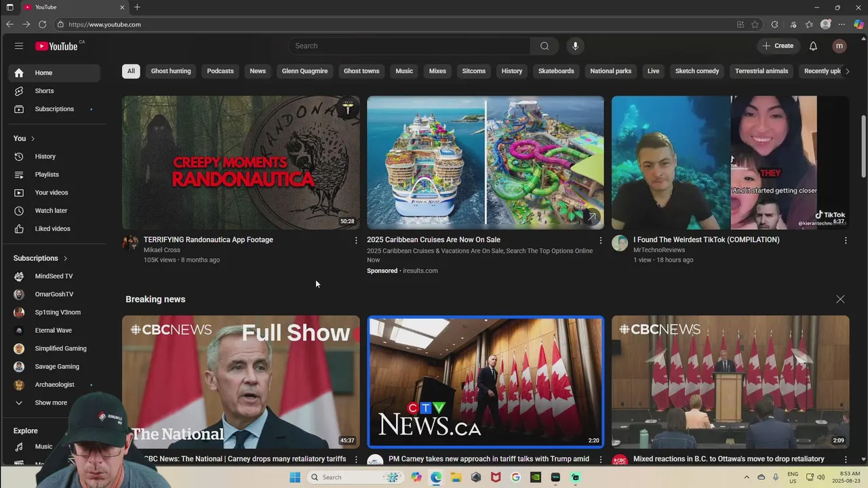Open OmarGoshTV subscription channel
This screenshot has width=868, height=488.
pyautogui.click(x=54, y=294)
